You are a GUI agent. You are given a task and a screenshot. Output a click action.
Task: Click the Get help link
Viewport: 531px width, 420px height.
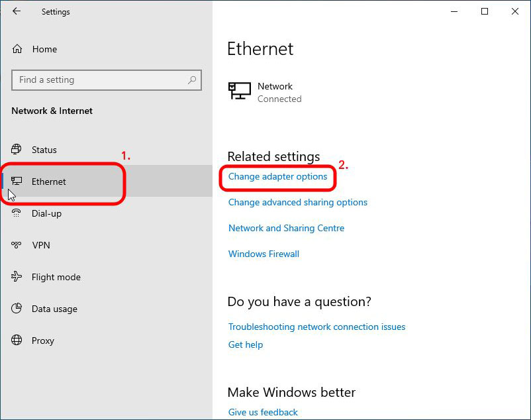[246, 344]
